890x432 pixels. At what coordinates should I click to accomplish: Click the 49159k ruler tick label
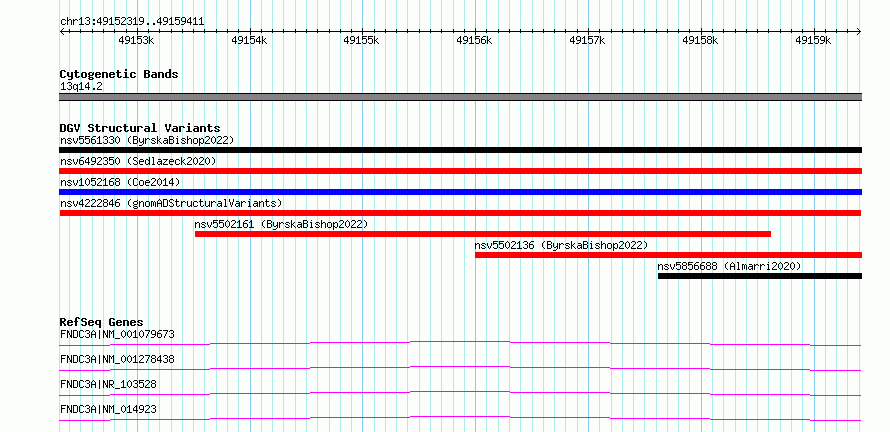coord(813,40)
